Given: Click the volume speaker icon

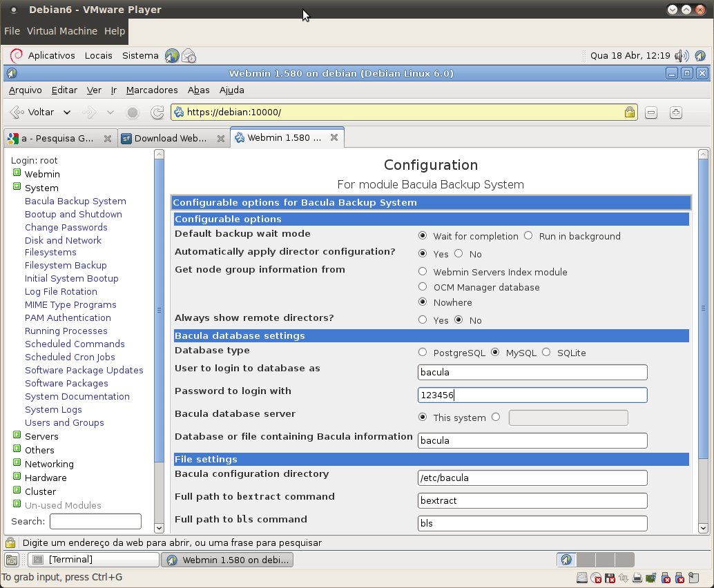Looking at the screenshot, I should (682, 55).
